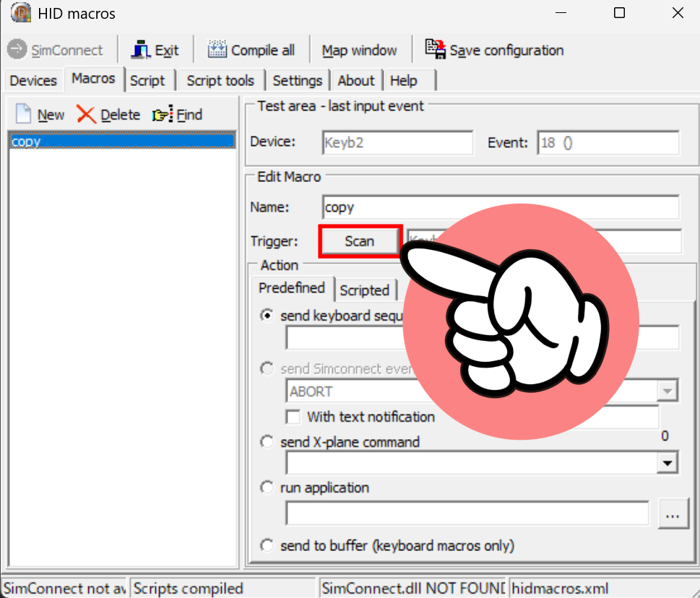The image size is (700, 598).
Task: Select the run application radio button
Action: (x=267, y=488)
